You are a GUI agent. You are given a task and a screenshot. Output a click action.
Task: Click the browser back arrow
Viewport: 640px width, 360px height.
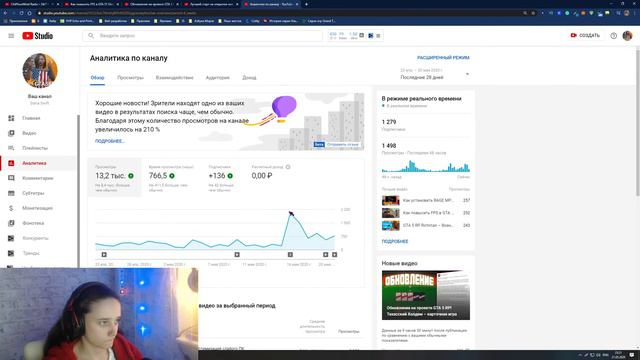tap(5, 13)
